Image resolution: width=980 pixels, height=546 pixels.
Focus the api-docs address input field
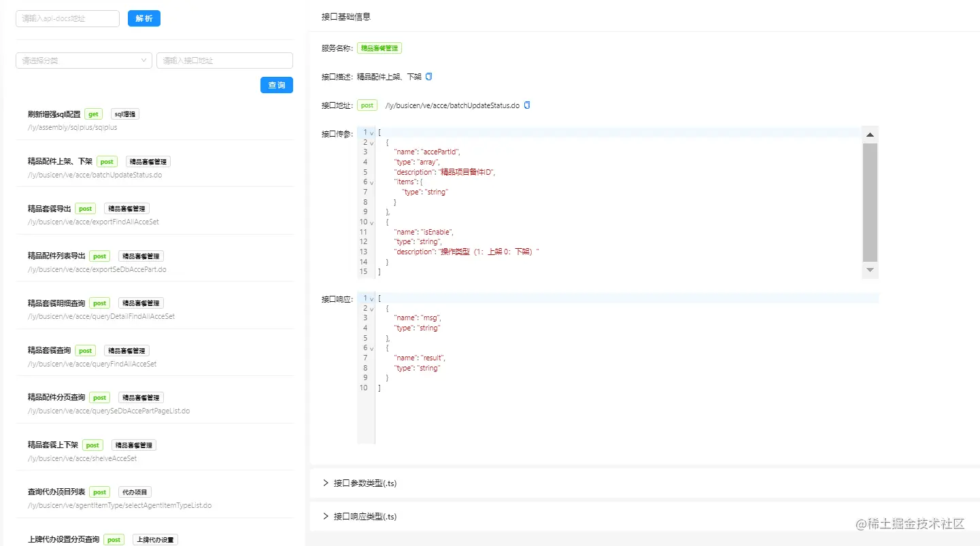[67, 18]
